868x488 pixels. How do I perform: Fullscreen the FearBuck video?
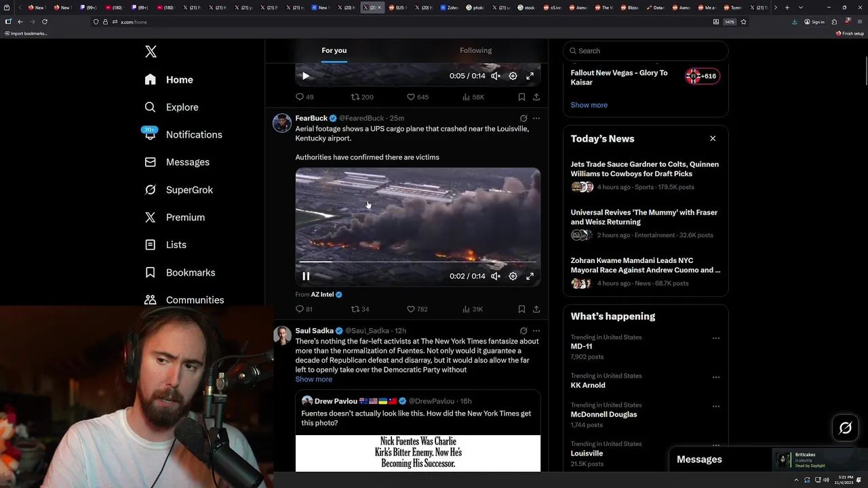coord(530,276)
